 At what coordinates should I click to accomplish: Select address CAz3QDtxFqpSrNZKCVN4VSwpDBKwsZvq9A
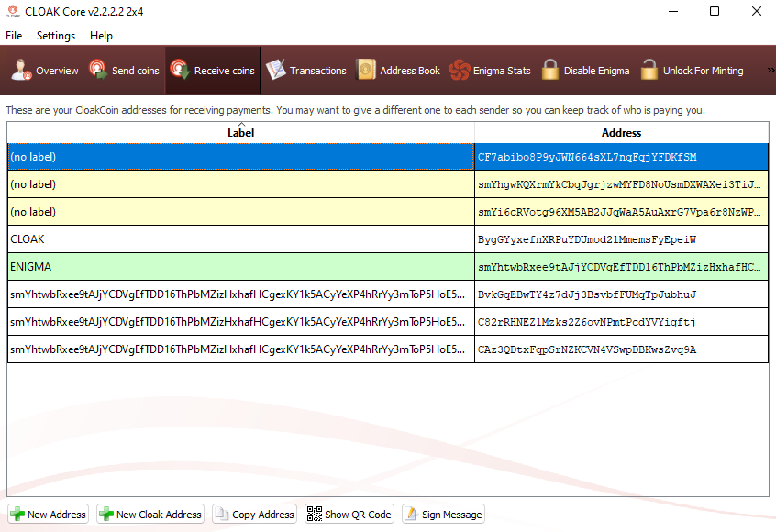click(x=621, y=349)
